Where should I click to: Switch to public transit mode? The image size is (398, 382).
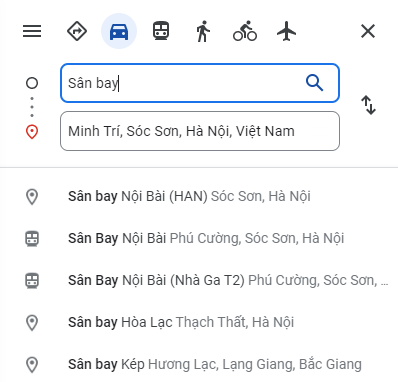(x=161, y=31)
